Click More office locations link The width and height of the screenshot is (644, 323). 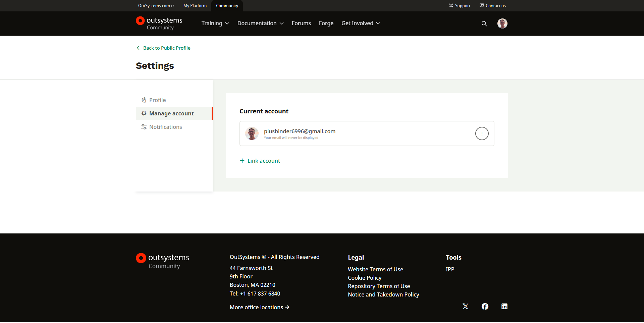pos(259,307)
